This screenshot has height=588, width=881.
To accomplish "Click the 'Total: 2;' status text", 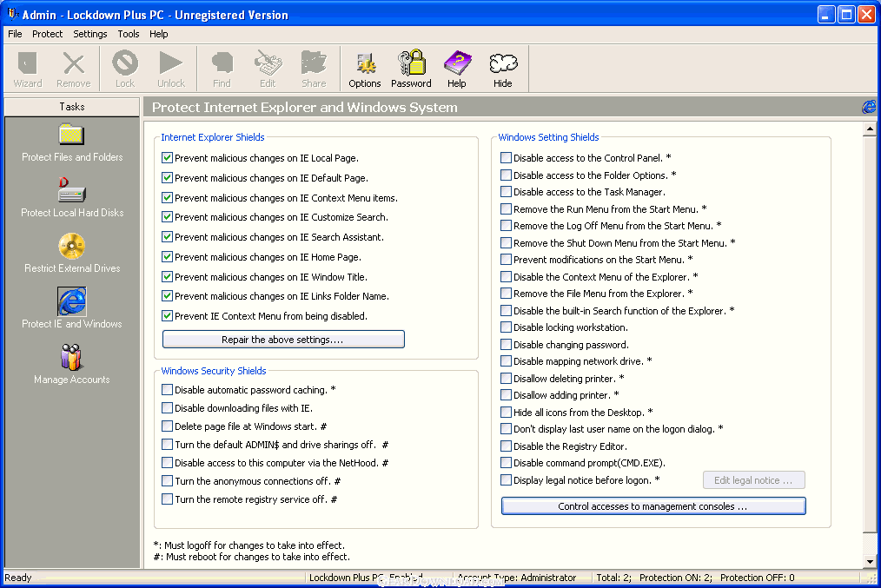I will (613, 578).
